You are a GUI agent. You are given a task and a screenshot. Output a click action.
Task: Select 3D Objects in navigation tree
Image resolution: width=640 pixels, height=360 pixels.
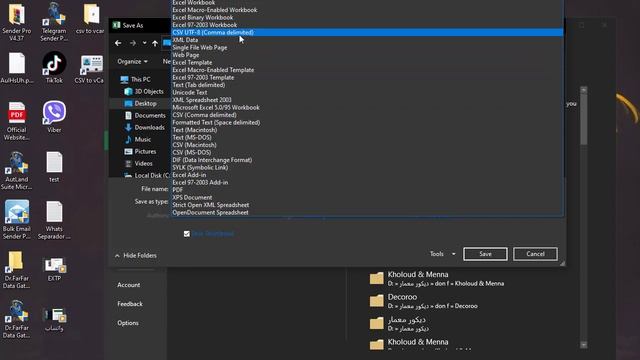click(144, 91)
